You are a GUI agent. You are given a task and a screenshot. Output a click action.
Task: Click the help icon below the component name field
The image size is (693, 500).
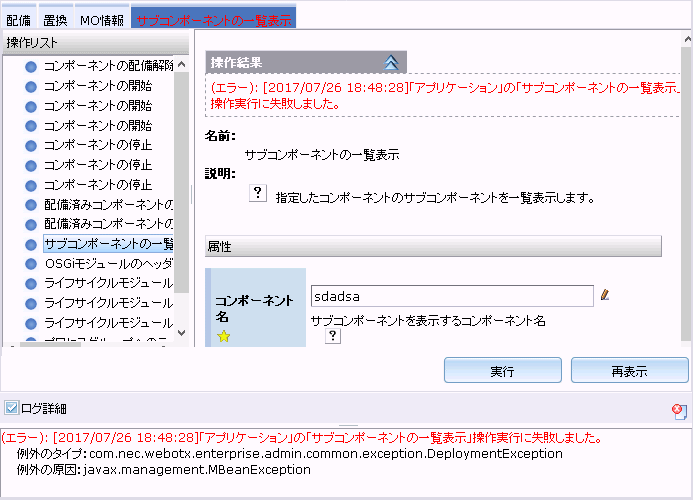tap(334, 337)
